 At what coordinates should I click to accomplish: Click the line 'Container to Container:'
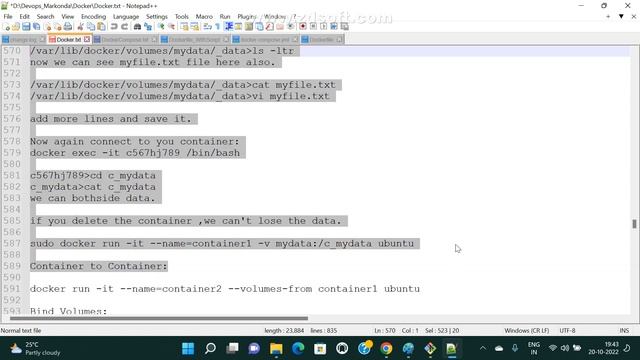tap(98, 266)
